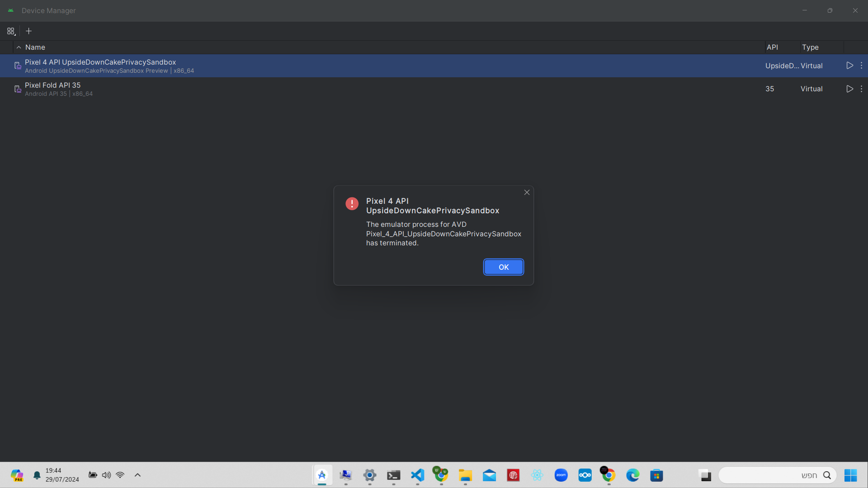Open the Zoom app in taskbar
This screenshot has width=868, height=488.
[561, 475]
